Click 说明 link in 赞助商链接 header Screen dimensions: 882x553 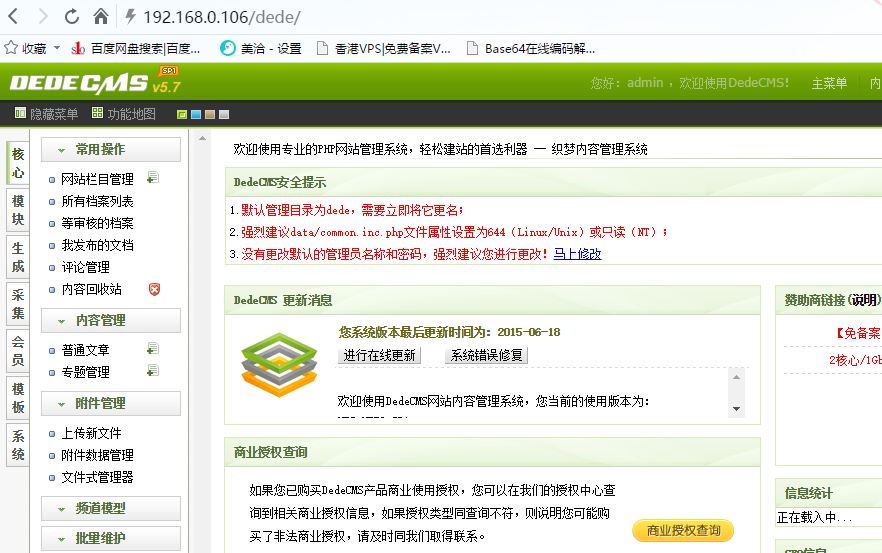[x=865, y=300]
